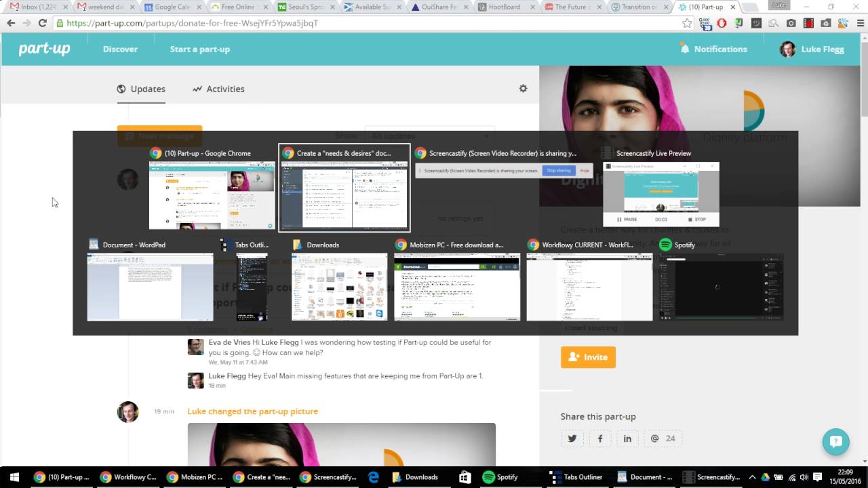Open the help chat question-mark bubble
The width and height of the screenshot is (868, 488).
[835, 442]
